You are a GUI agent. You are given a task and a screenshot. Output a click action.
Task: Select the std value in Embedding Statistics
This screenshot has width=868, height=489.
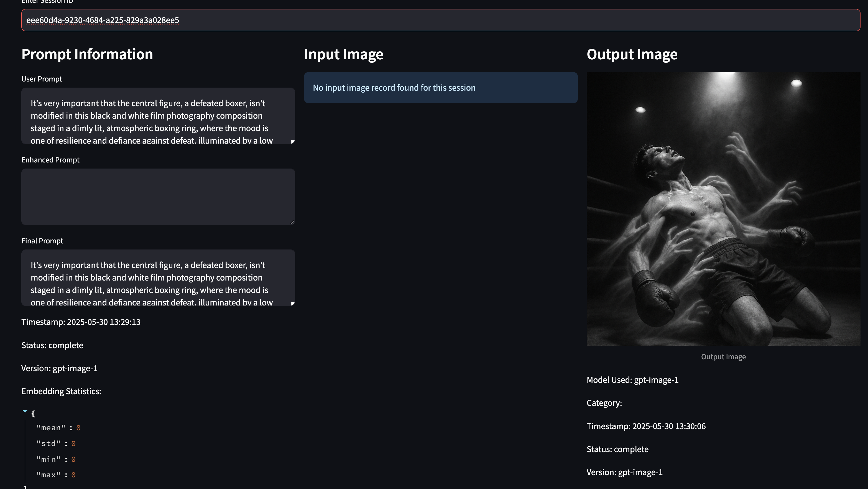point(73,443)
